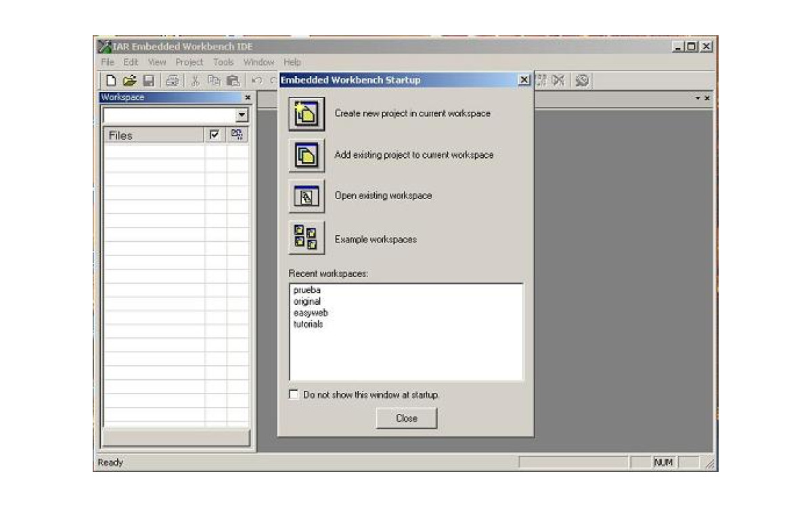Open the Project menu

189,62
